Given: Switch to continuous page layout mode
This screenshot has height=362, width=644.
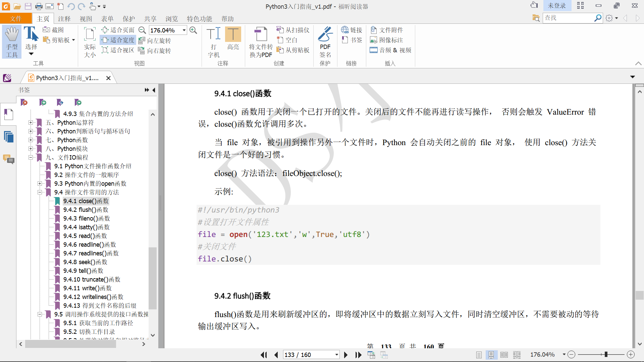Looking at the screenshot, I should [x=491, y=355].
